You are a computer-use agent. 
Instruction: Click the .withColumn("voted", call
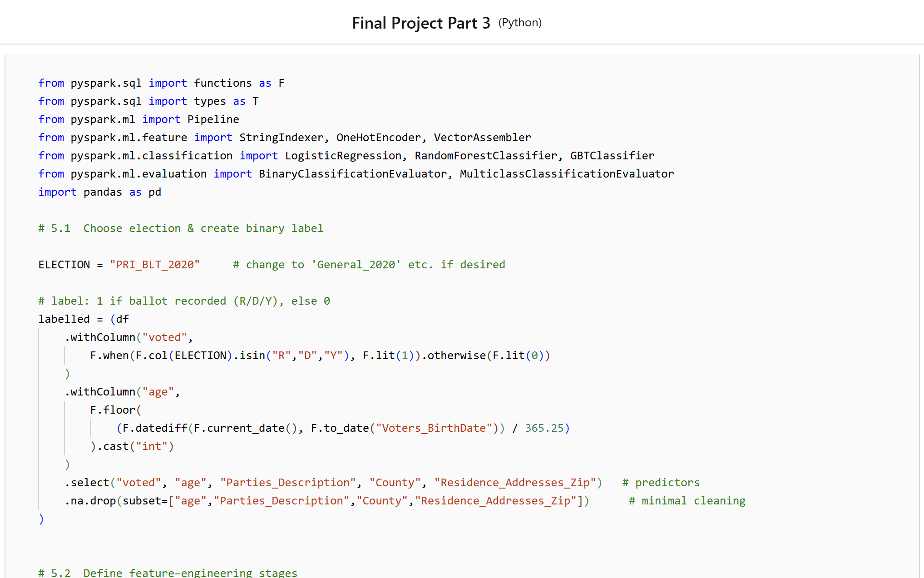point(128,337)
